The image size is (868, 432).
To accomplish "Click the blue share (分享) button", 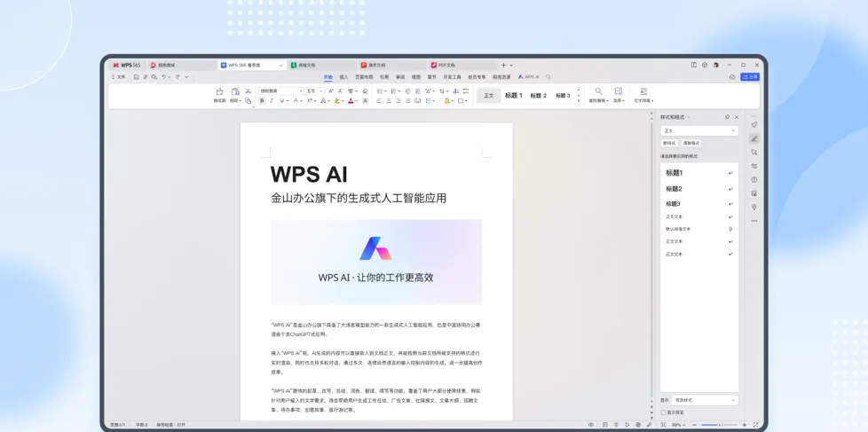I will (750, 77).
